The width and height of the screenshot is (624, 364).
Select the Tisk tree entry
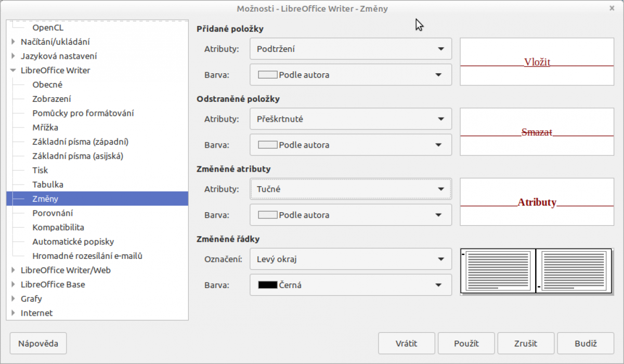click(x=40, y=171)
